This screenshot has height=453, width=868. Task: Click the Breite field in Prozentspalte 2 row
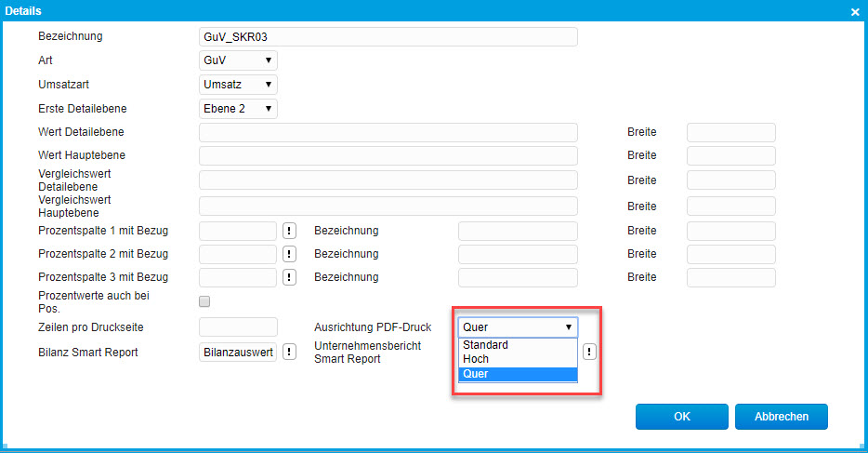click(730, 254)
